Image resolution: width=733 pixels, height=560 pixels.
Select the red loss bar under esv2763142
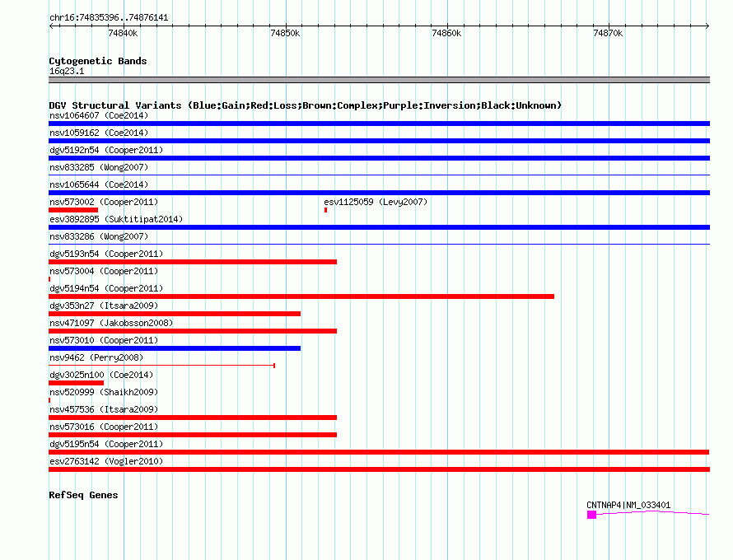pyautogui.click(x=379, y=469)
